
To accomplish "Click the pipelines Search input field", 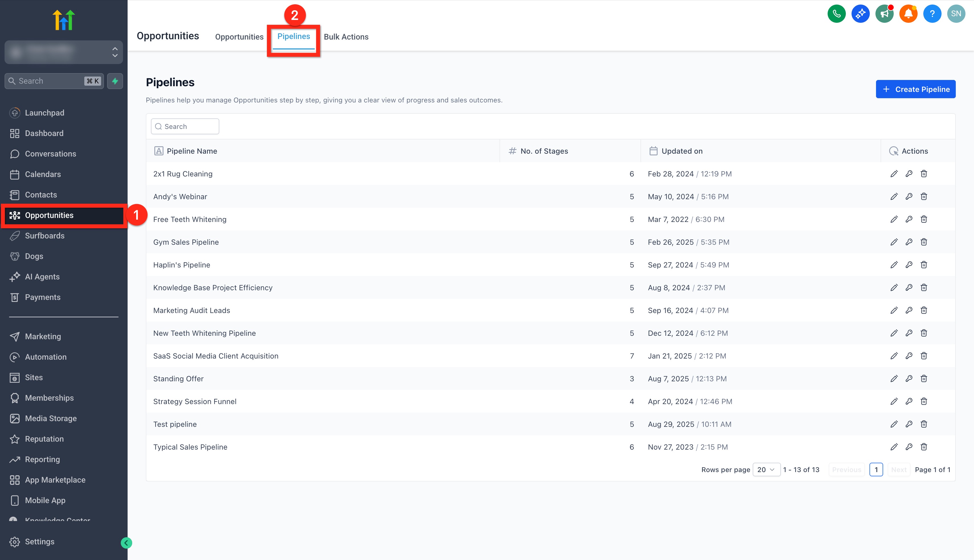I will click(x=185, y=127).
